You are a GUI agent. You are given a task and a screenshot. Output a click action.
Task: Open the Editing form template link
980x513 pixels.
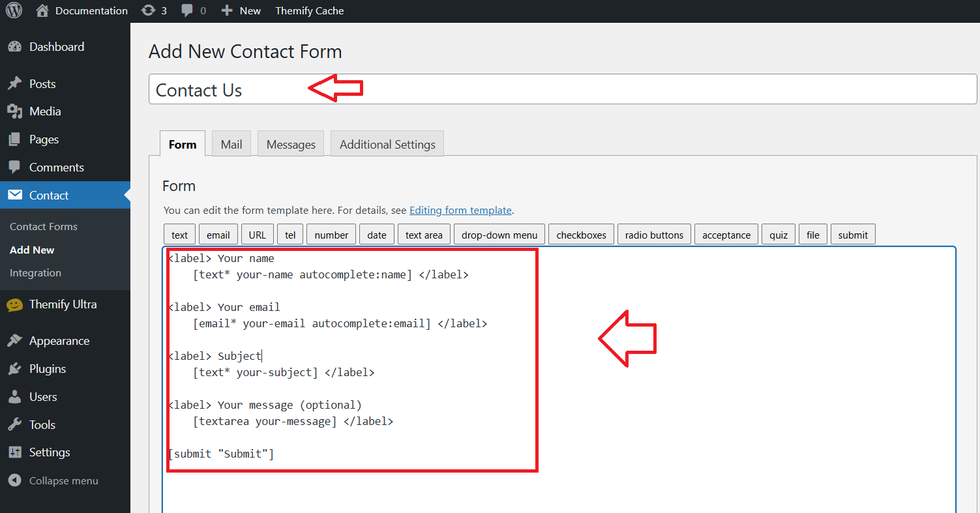click(460, 210)
